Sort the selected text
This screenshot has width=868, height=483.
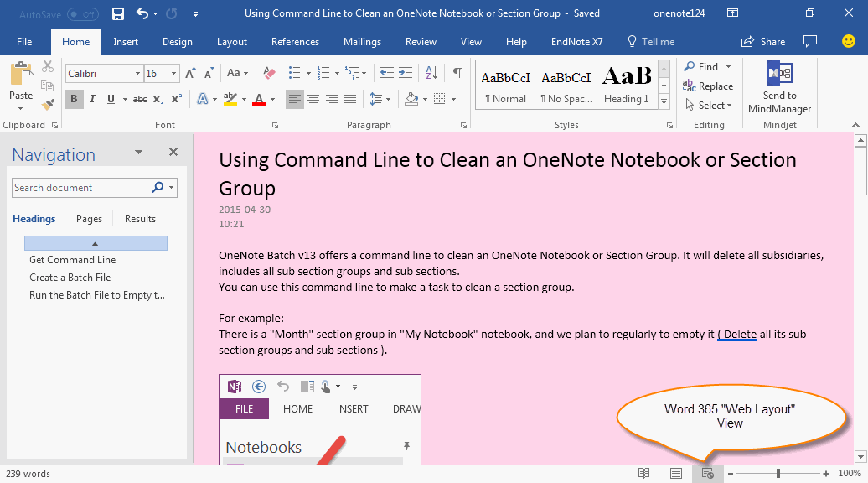pyautogui.click(x=431, y=73)
